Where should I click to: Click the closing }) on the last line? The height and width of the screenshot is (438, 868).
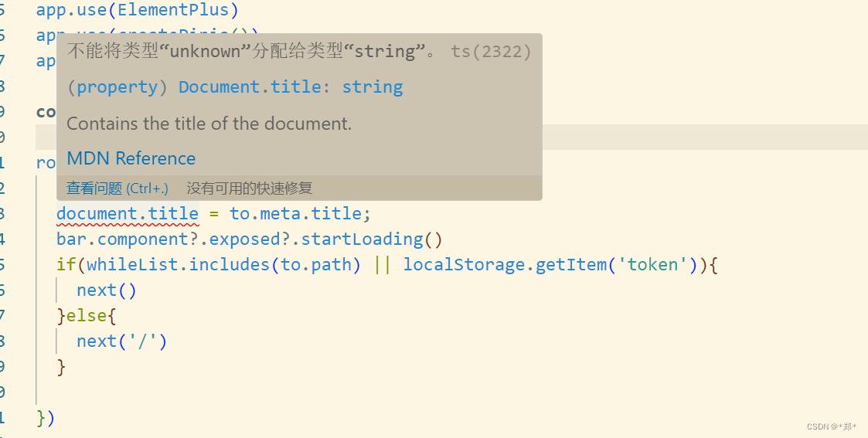pos(46,418)
